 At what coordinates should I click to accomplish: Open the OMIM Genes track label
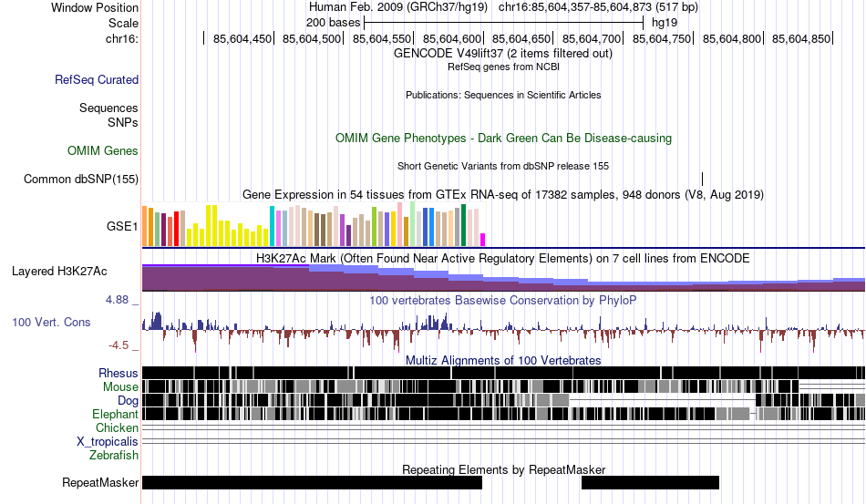102,150
